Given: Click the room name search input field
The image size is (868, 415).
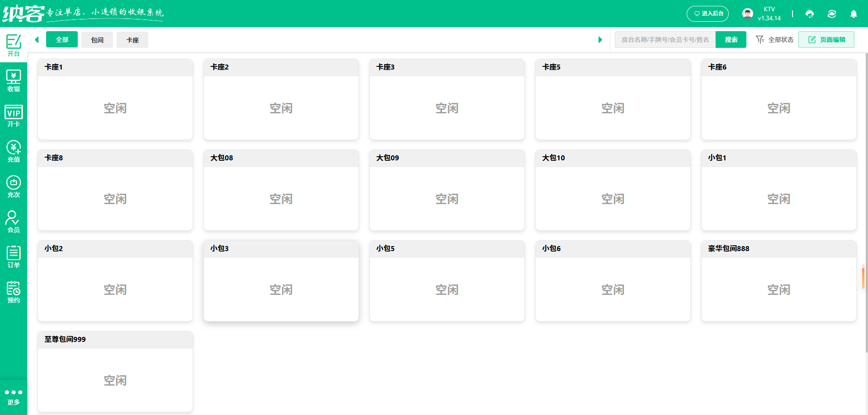Looking at the screenshot, I should [665, 40].
